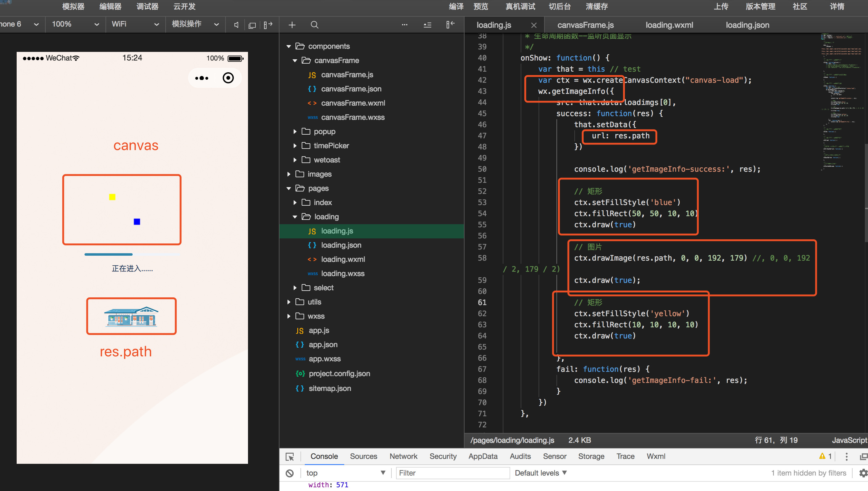Open the Default levels log filter dropdown
This screenshot has width=868, height=491.
coord(540,473)
